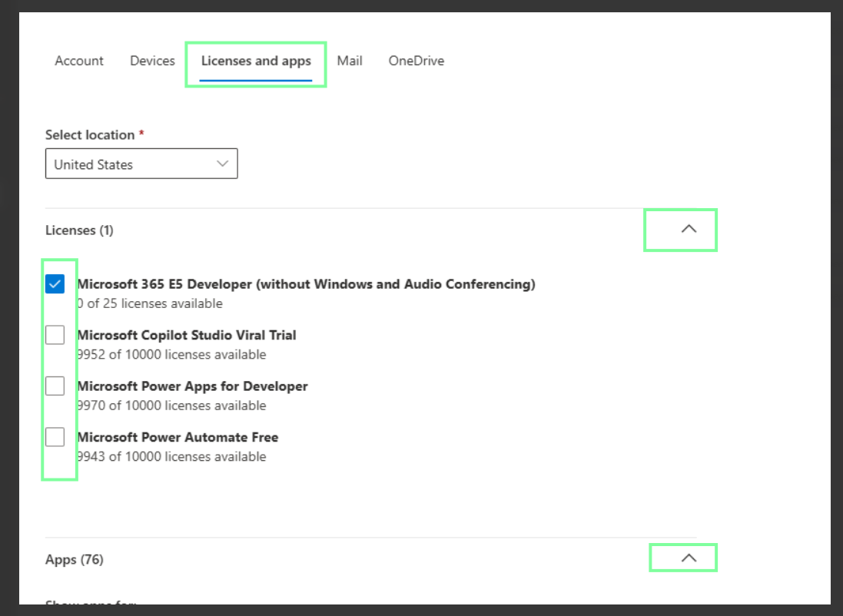Enable Microsoft Power Apps for Developer license
Screen dimensions: 843x616
(x=55, y=386)
